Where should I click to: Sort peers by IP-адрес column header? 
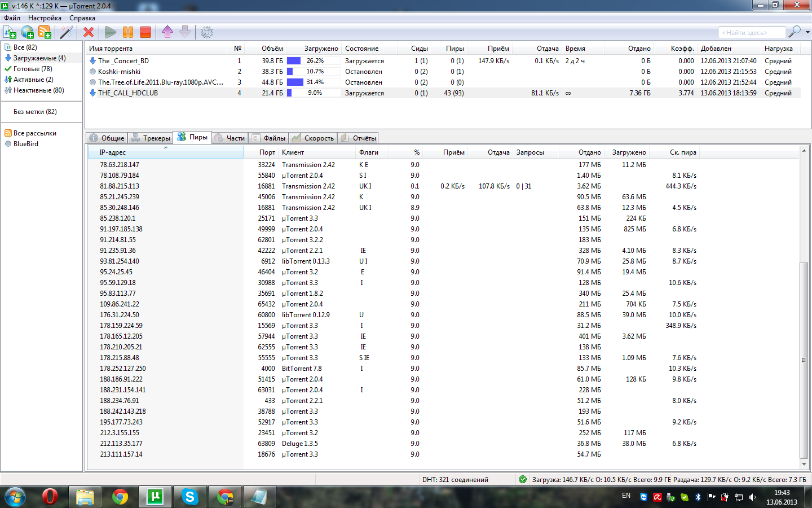(x=166, y=152)
